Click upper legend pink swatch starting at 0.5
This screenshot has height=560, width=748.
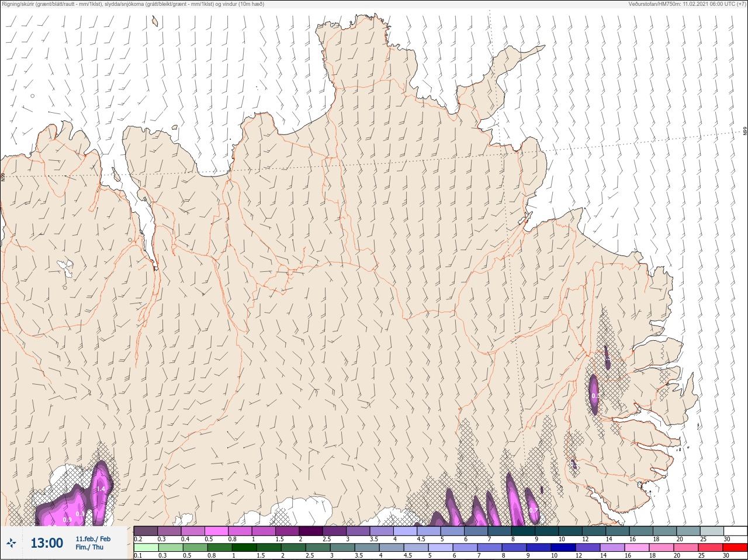coord(216,531)
